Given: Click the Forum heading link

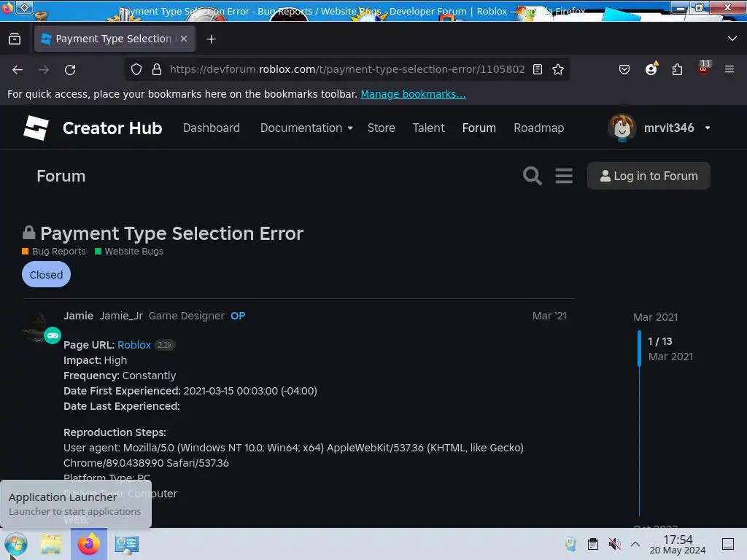Looking at the screenshot, I should [x=61, y=176].
